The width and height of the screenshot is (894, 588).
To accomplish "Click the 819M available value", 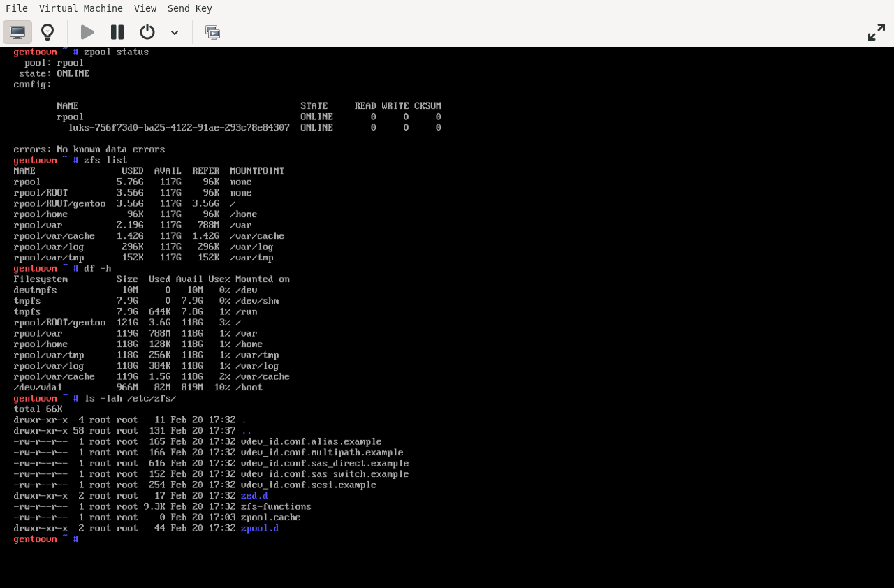I will tap(192, 388).
